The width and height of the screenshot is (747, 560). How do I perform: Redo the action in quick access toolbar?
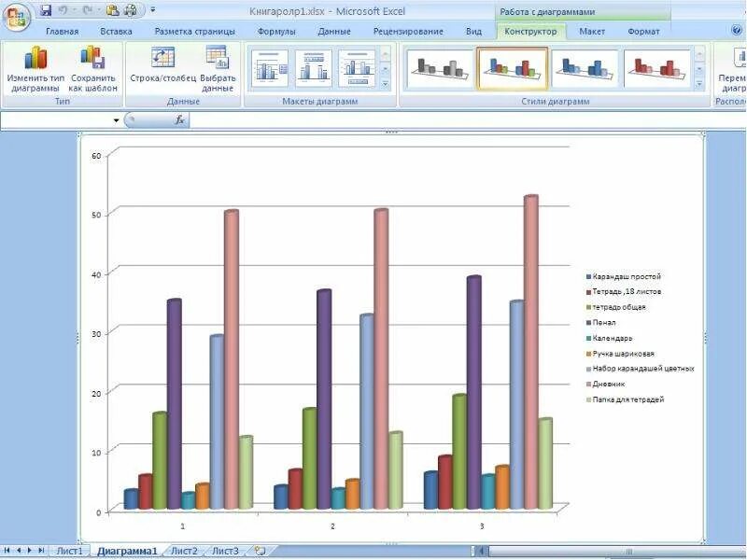click(x=87, y=10)
